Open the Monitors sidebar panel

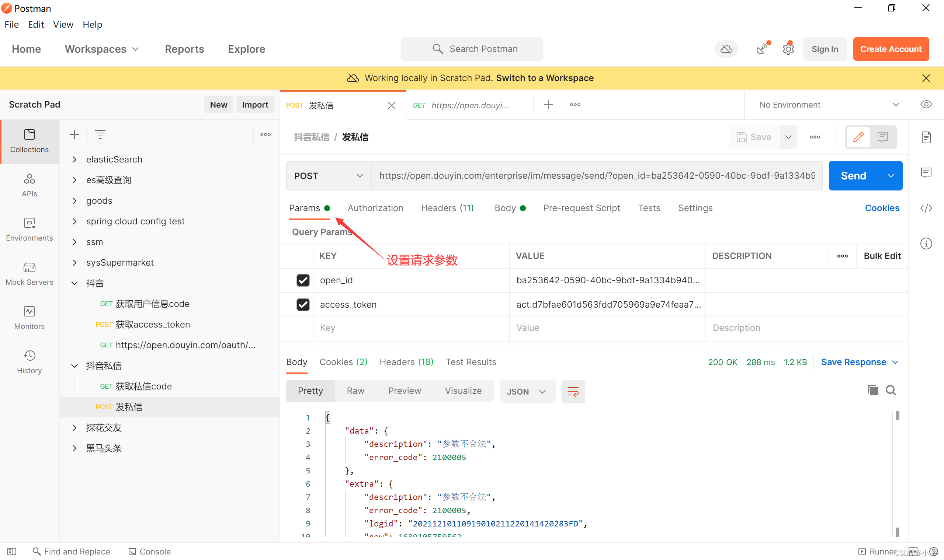29,318
